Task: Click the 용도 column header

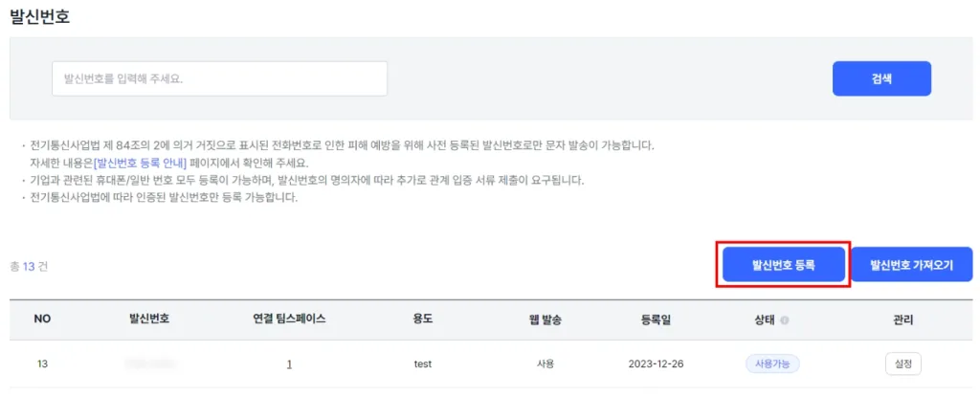Action: click(x=423, y=319)
